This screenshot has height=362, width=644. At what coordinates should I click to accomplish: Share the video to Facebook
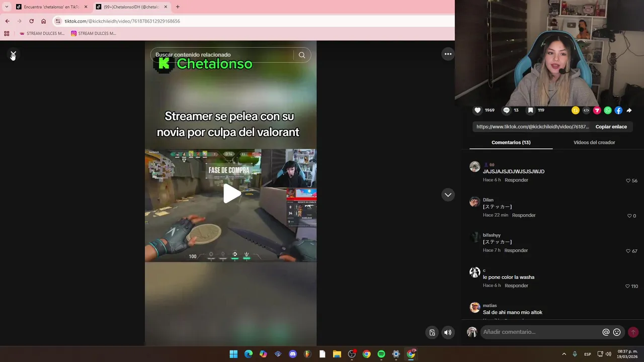pyautogui.click(x=618, y=110)
